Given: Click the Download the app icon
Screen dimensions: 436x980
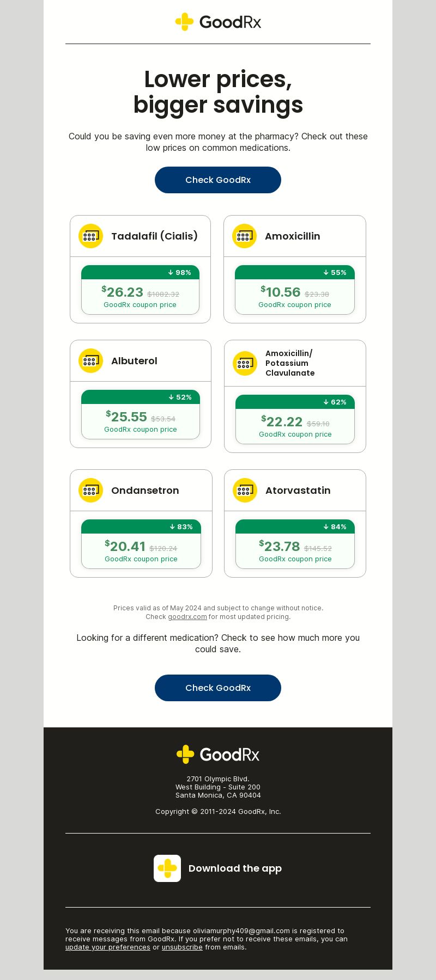Looking at the screenshot, I should [167, 868].
